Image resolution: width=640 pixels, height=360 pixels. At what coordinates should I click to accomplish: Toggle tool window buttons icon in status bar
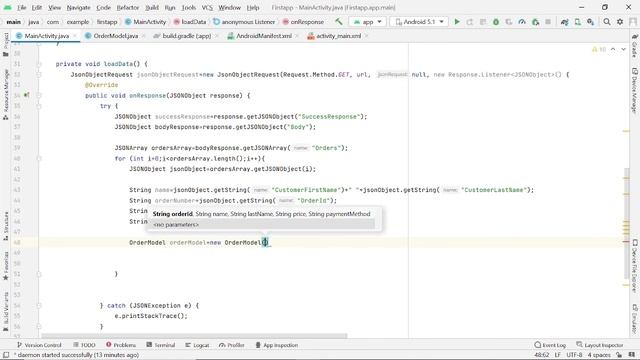(x=6, y=355)
